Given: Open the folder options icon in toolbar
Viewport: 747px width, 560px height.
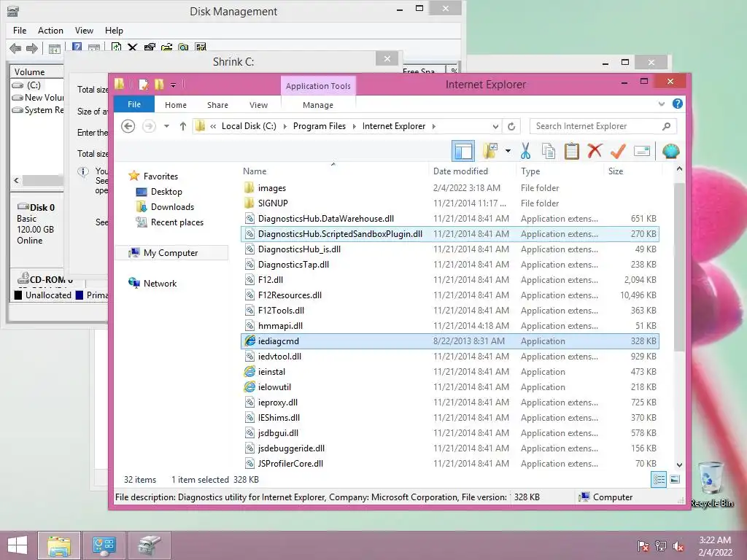Looking at the screenshot, I should click(489, 152).
